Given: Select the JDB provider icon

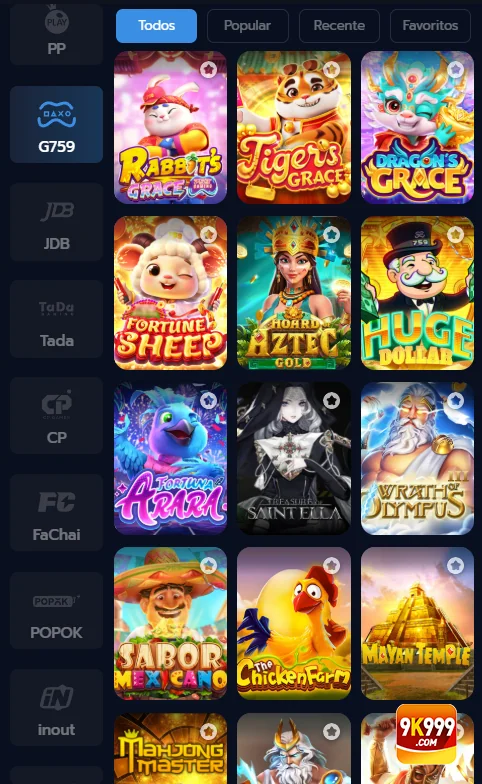Looking at the screenshot, I should [x=56, y=222].
